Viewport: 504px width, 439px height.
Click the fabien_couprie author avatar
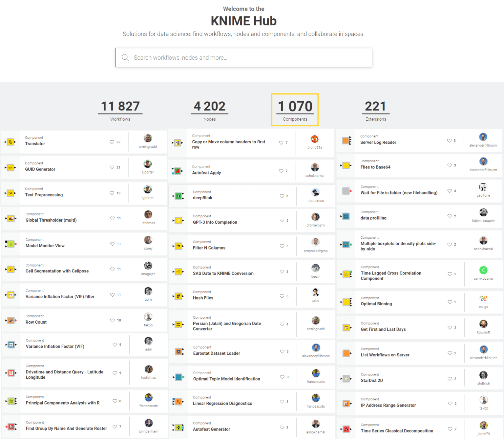483,212
